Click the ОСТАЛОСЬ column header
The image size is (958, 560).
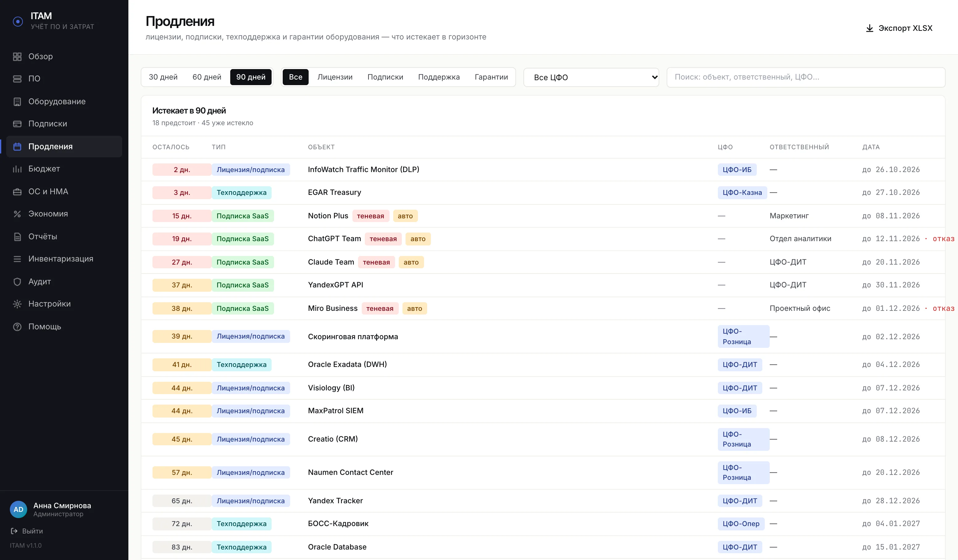tap(171, 147)
